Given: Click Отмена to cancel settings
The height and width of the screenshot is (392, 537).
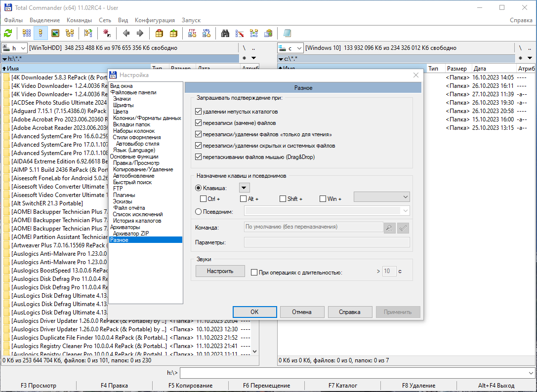Looking at the screenshot, I should tap(302, 312).
